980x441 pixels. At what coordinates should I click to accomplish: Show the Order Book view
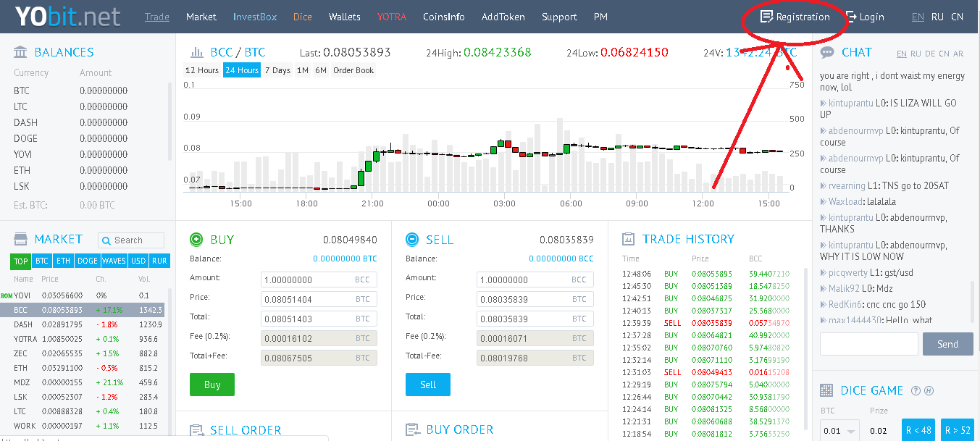[353, 70]
